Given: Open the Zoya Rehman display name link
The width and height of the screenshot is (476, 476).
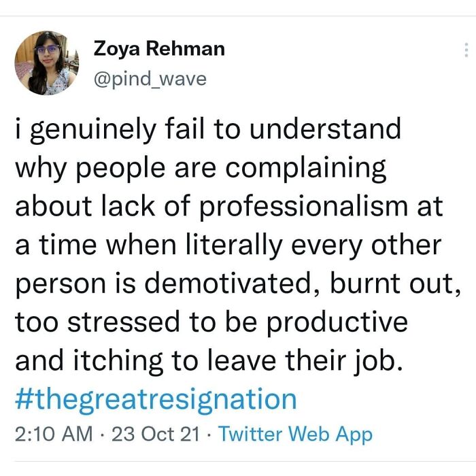Looking at the screenshot, I should (x=159, y=49).
